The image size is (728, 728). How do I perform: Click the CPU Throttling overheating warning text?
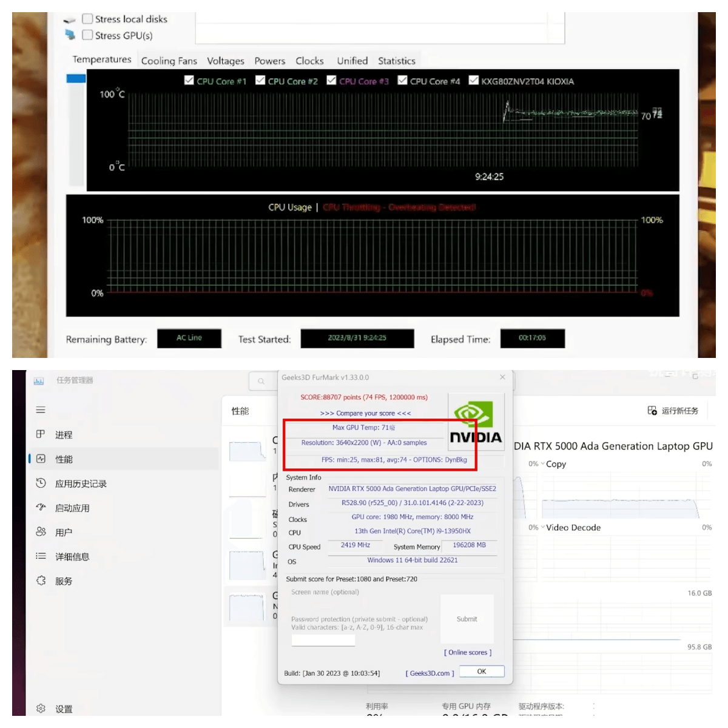tap(399, 207)
